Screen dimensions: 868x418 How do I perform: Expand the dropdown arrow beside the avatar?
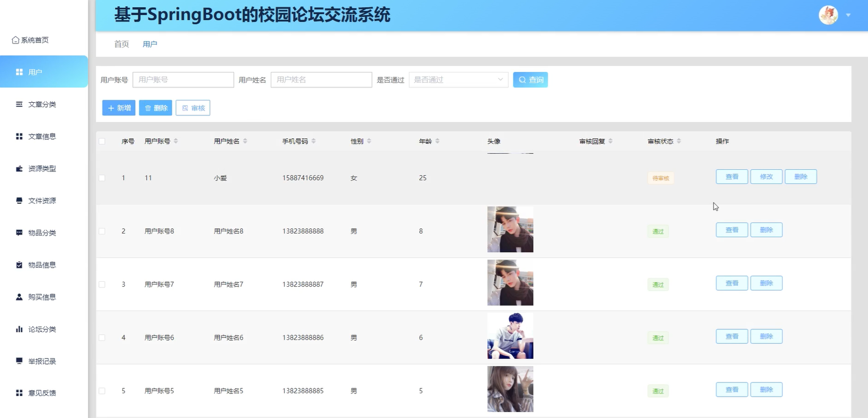848,15
